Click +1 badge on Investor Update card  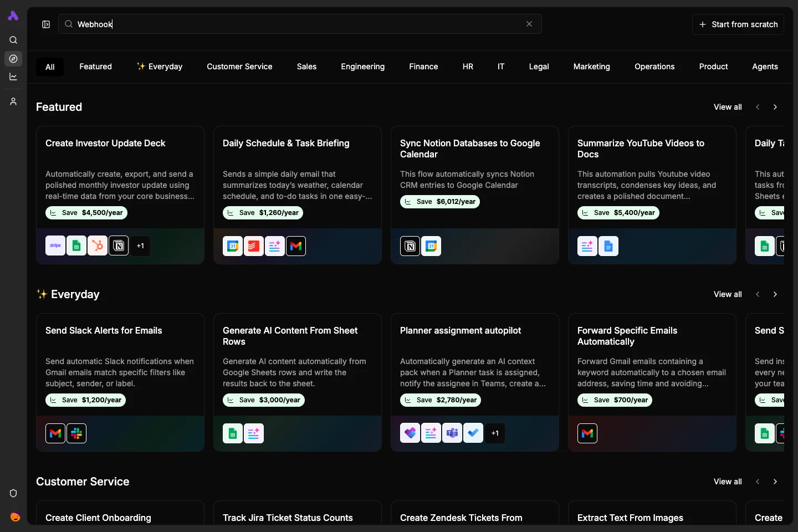tap(140, 245)
